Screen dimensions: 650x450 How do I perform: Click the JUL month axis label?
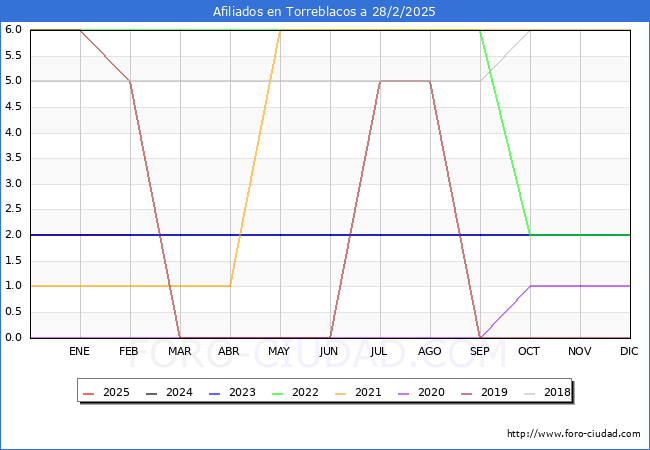pos(378,351)
